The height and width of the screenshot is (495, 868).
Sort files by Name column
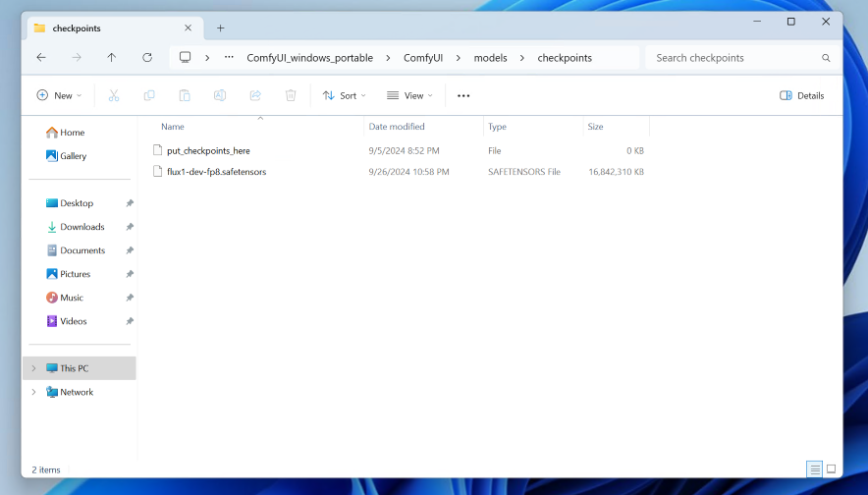coord(173,127)
